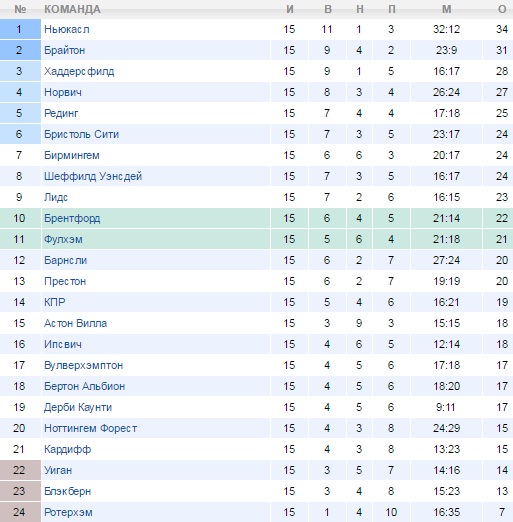
Task: Select the Хаддерсфилд team name
Action: click(x=79, y=71)
